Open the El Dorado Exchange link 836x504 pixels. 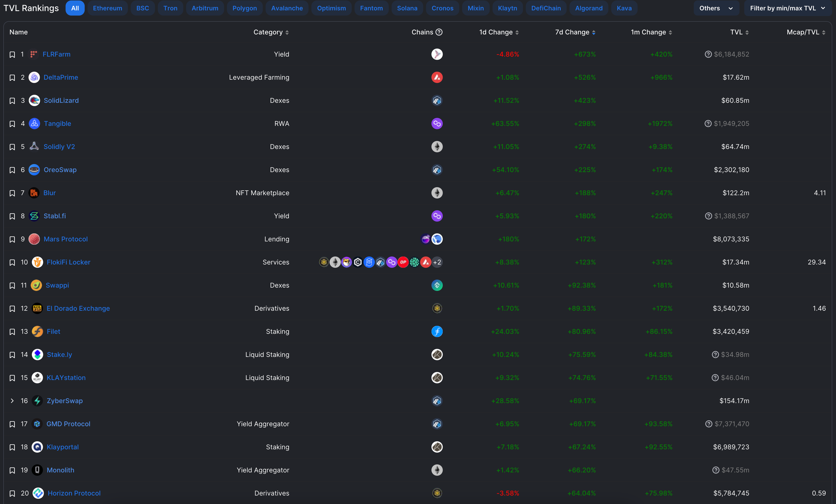coord(78,308)
